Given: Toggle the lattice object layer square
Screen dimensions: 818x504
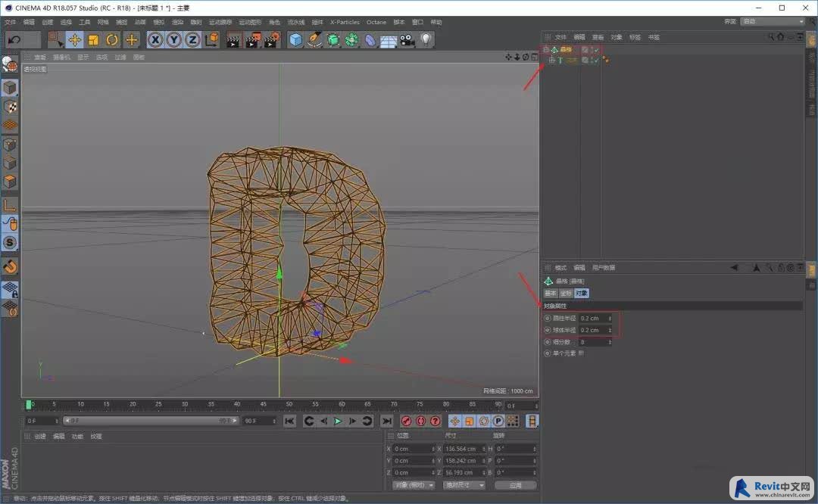Looking at the screenshot, I should click(x=585, y=50).
